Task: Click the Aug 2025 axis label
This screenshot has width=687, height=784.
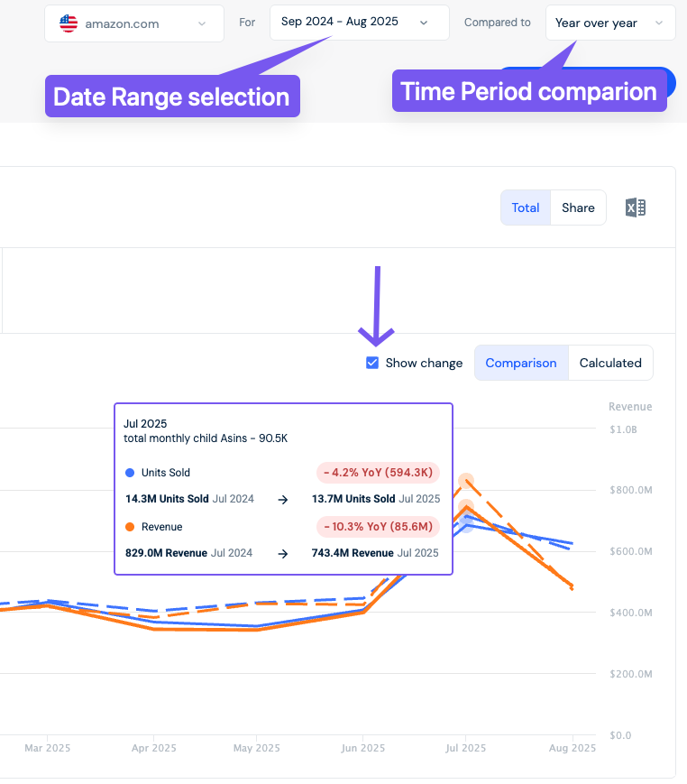Action: click(572, 748)
